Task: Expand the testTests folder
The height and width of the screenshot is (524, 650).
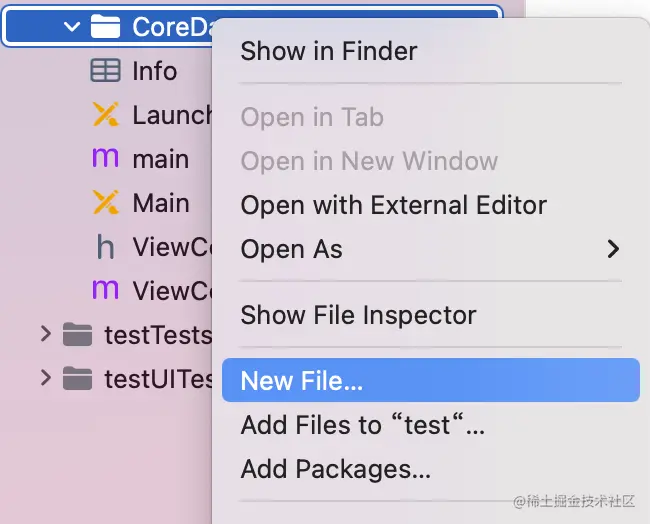Action: [44, 334]
